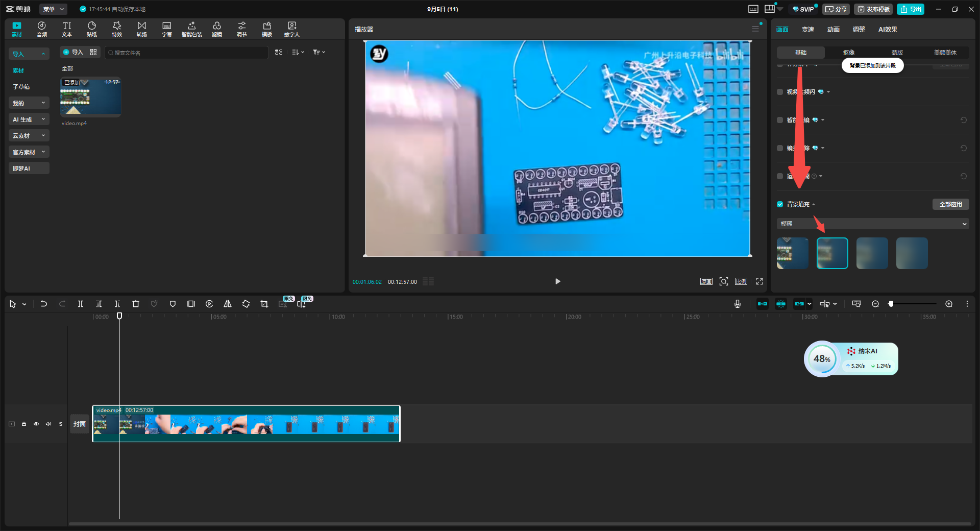The image size is (980, 531).
Task: Click the freeze frame icon in timeline toolbar
Action: point(191,304)
